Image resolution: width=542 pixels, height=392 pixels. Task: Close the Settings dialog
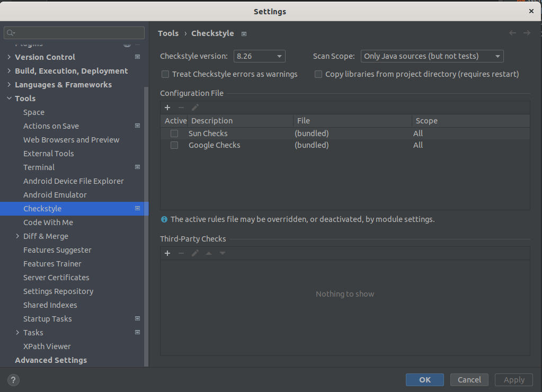pyautogui.click(x=531, y=11)
